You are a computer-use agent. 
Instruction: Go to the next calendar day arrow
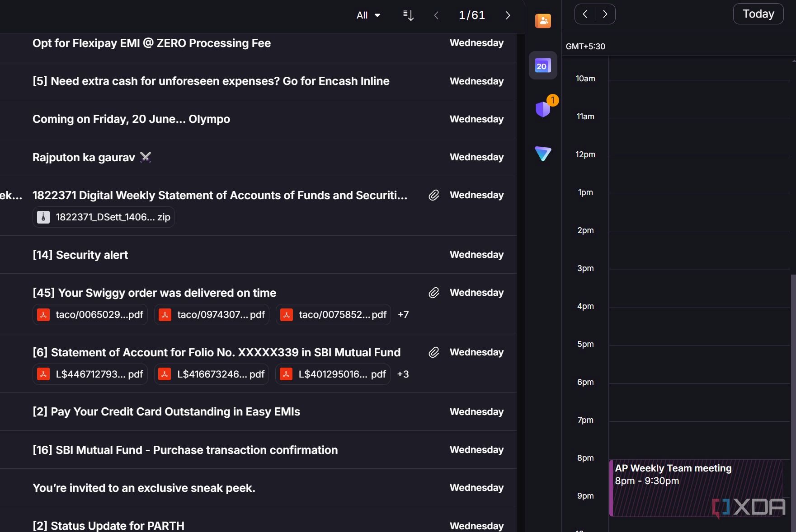click(x=605, y=14)
